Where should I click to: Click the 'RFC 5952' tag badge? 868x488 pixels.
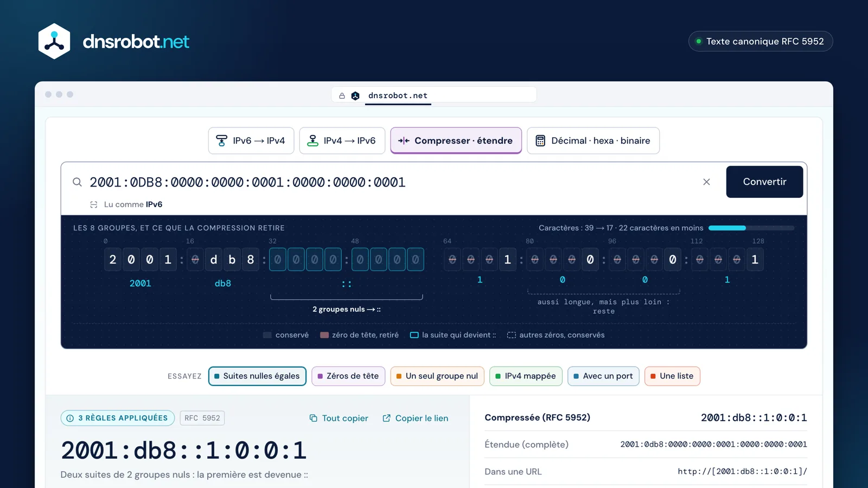(x=202, y=418)
